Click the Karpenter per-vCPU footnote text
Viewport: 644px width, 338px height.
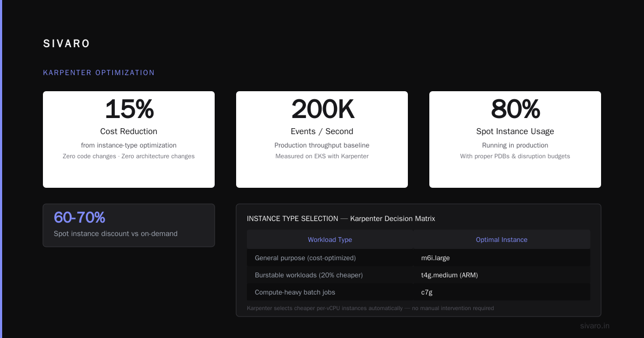(370, 308)
